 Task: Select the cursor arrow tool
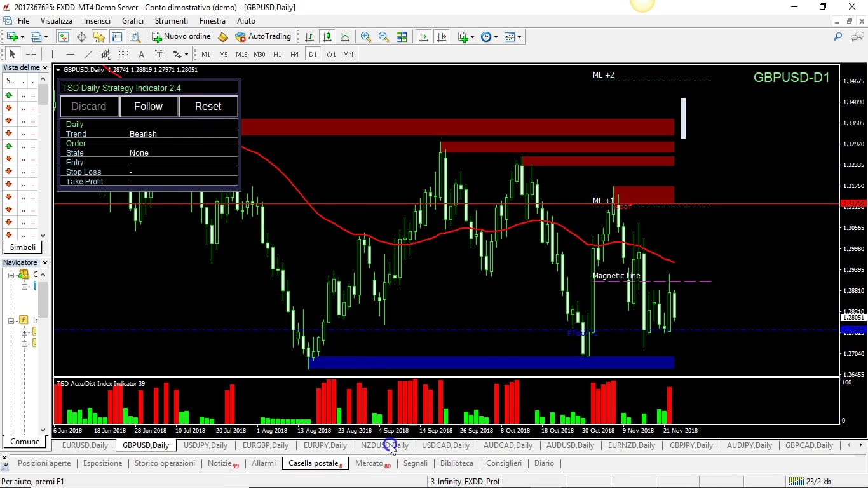[12, 55]
